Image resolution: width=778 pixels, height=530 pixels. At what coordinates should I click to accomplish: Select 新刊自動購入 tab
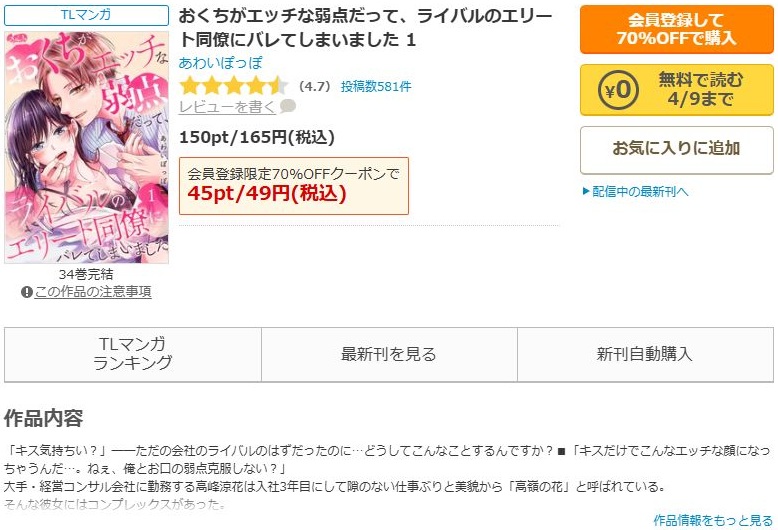pos(645,354)
